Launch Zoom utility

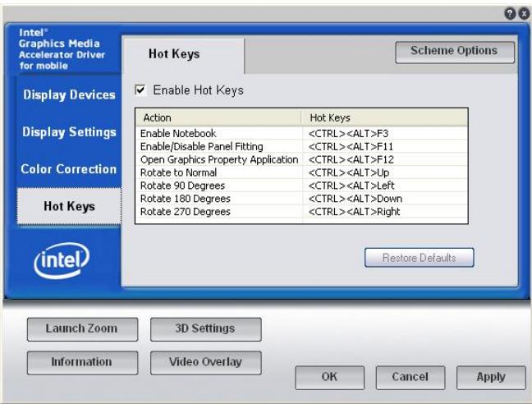click(x=82, y=329)
